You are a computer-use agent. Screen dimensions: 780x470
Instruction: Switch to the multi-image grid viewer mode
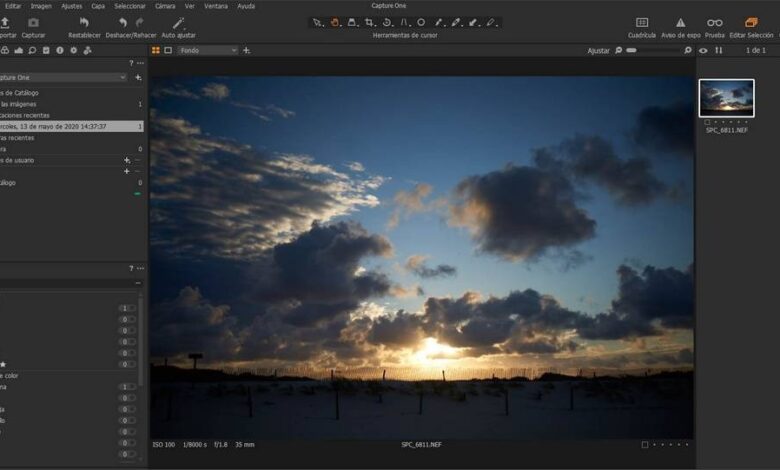pyautogui.click(x=156, y=50)
